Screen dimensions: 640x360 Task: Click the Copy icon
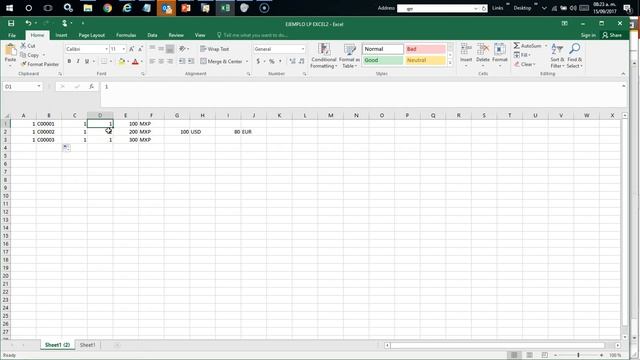coord(23,55)
